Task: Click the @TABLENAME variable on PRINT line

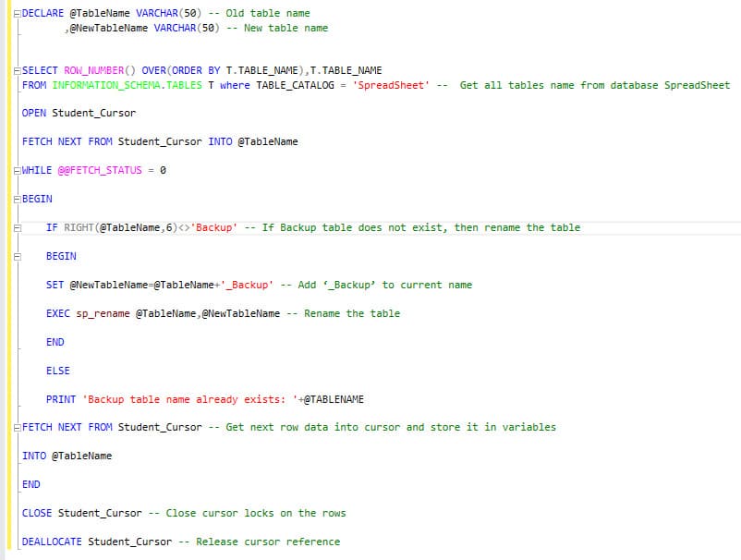Action: pyautogui.click(x=334, y=399)
